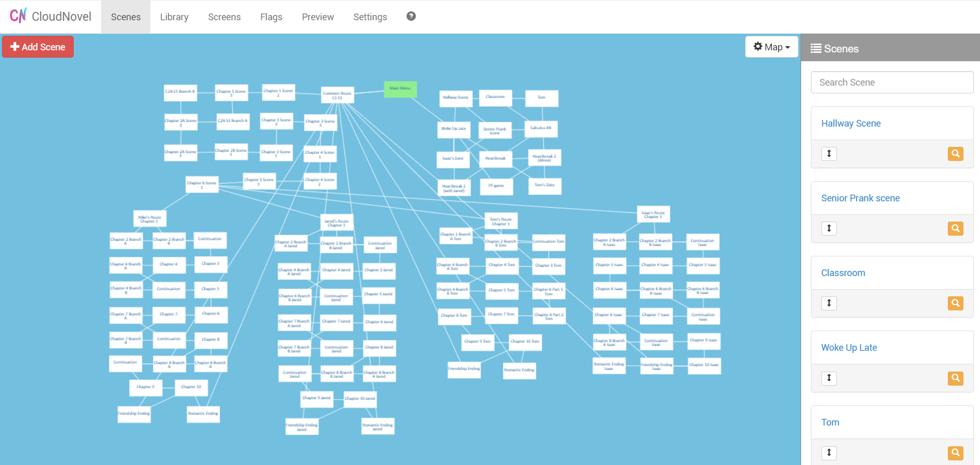The height and width of the screenshot is (465, 980).
Task: Click the Add Scene button
Action: (x=38, y=47)
